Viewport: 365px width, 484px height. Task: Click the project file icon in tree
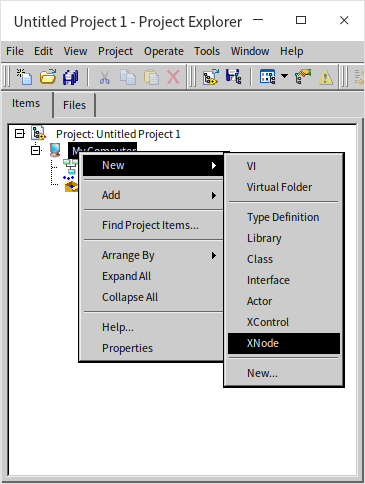pyautogui.click(x=38, y=133)
